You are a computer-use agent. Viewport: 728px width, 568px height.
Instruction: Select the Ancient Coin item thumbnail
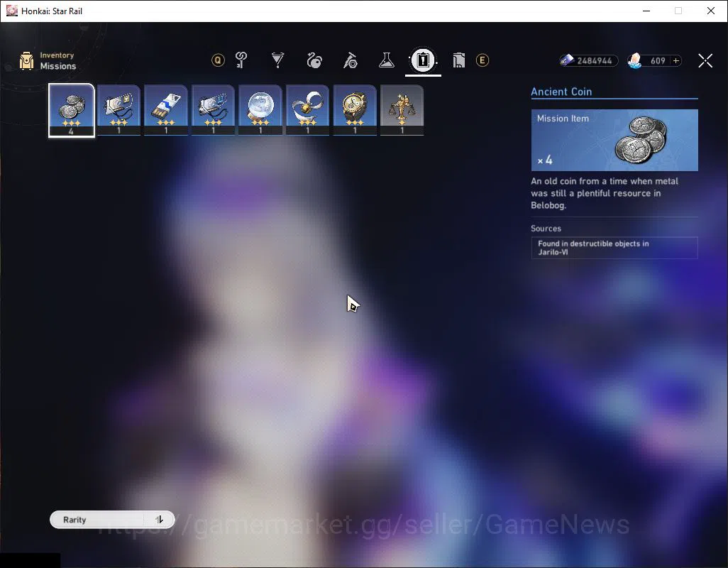pyautogui.click(x=72, y=111)
